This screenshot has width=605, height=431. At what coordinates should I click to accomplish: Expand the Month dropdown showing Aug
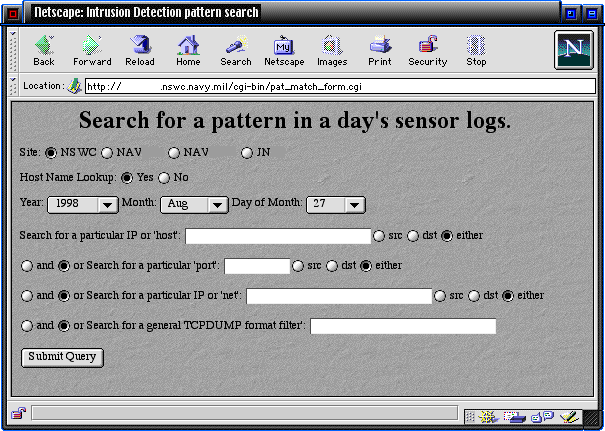click(x=194, y=204)
